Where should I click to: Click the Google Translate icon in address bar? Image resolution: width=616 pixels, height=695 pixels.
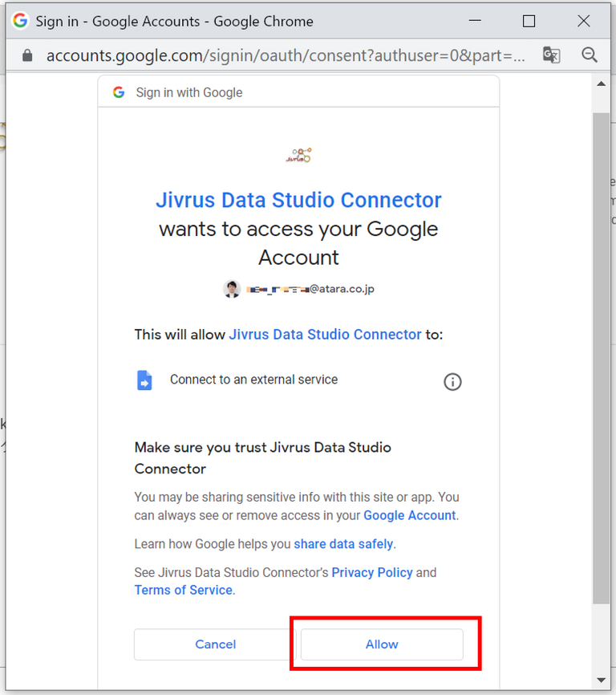(x=551, y=55)
